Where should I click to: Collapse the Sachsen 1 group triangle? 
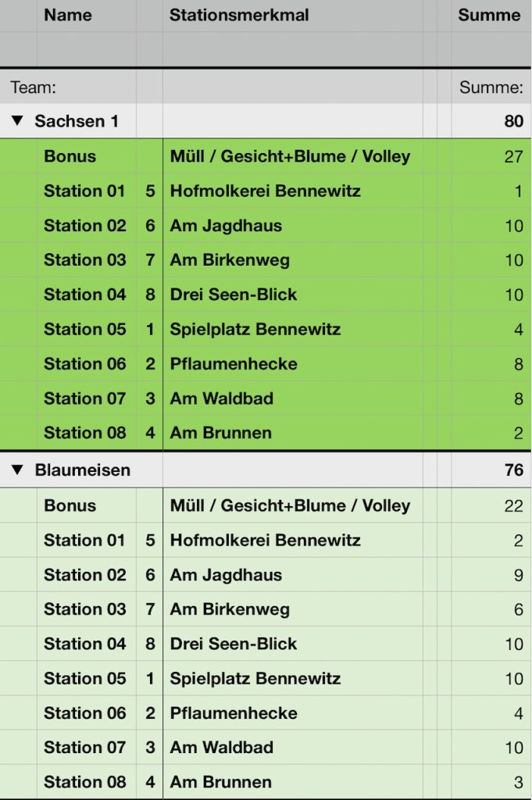(x=17, y=121)
